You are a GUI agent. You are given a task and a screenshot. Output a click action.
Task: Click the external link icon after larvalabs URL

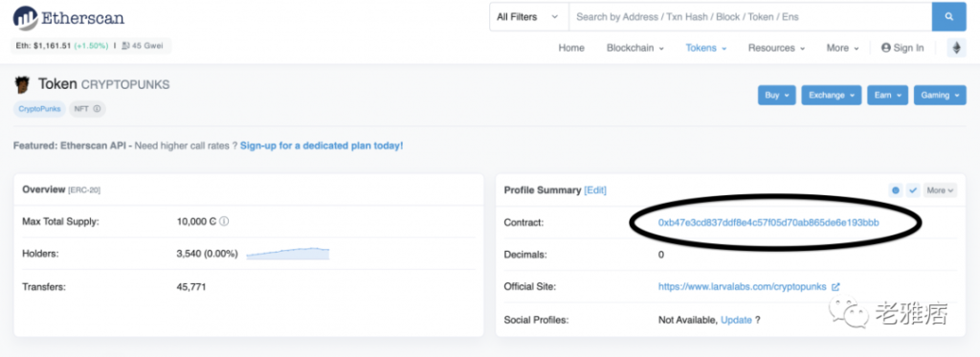pyautogui.click(x=835, y=287)
